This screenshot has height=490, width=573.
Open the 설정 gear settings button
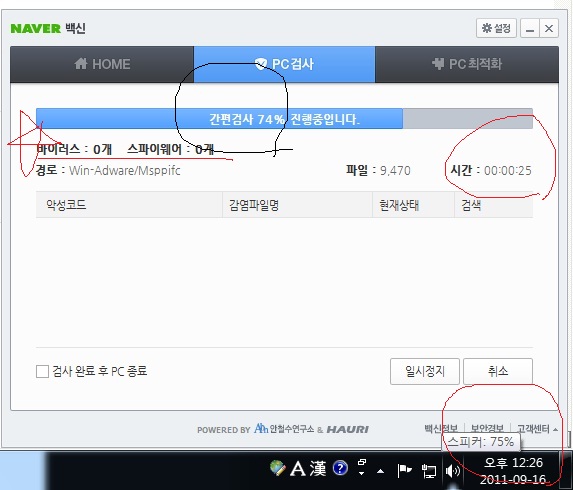coord(496,28)
